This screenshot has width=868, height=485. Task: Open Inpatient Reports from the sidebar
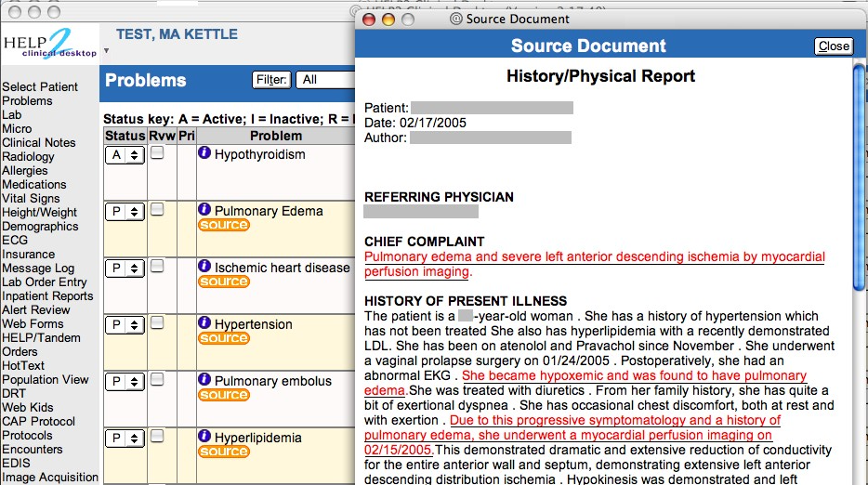coord(47,296)
